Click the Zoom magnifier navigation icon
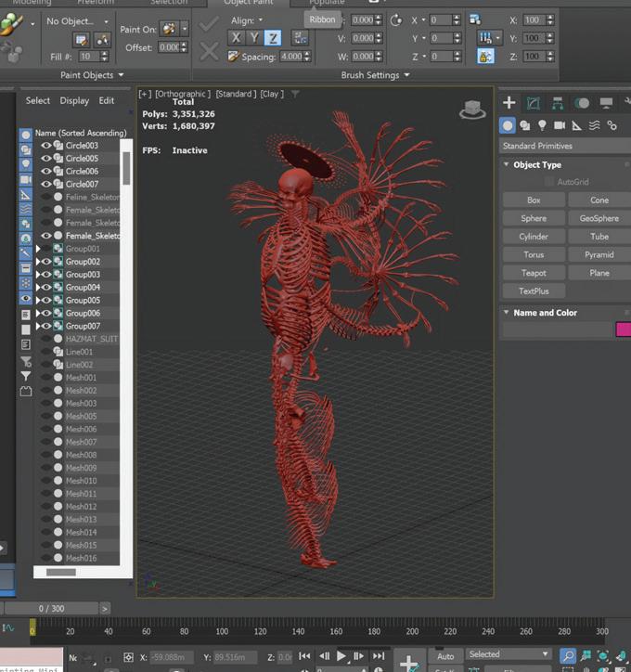Screen dimensions: 631x672 click(x=568, y=656)
